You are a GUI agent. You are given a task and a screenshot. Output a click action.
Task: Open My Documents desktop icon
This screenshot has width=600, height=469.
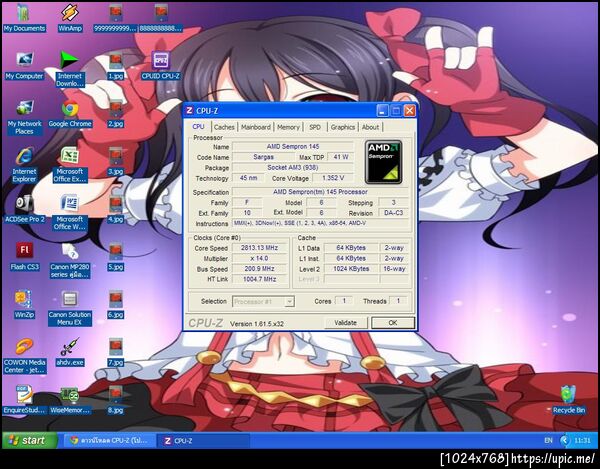[24, 18]
